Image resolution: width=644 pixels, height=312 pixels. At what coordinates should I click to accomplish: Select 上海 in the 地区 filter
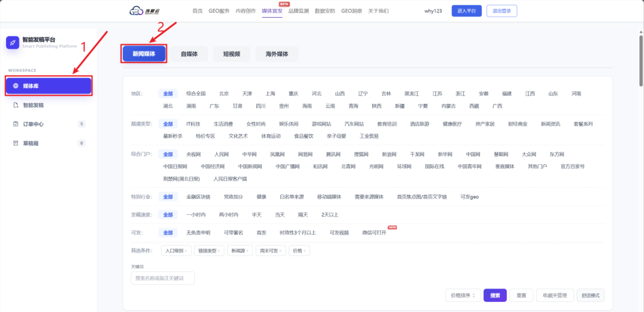click(x=270, y=94)
